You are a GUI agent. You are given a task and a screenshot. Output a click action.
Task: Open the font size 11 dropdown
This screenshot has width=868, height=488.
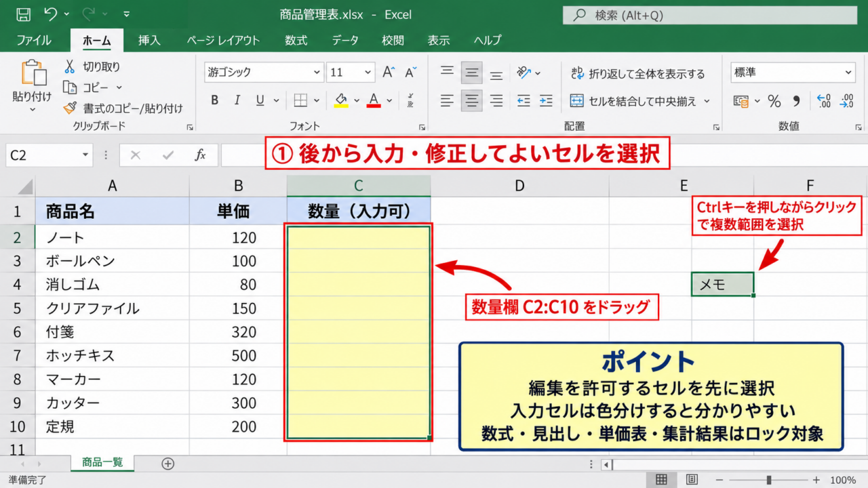(x=368, y=73)
